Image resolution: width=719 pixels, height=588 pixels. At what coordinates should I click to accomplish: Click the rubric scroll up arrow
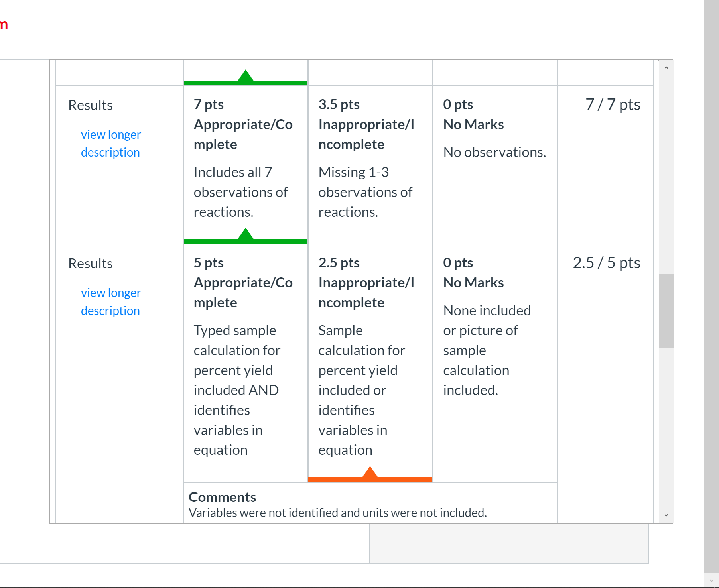coord(666,68)
